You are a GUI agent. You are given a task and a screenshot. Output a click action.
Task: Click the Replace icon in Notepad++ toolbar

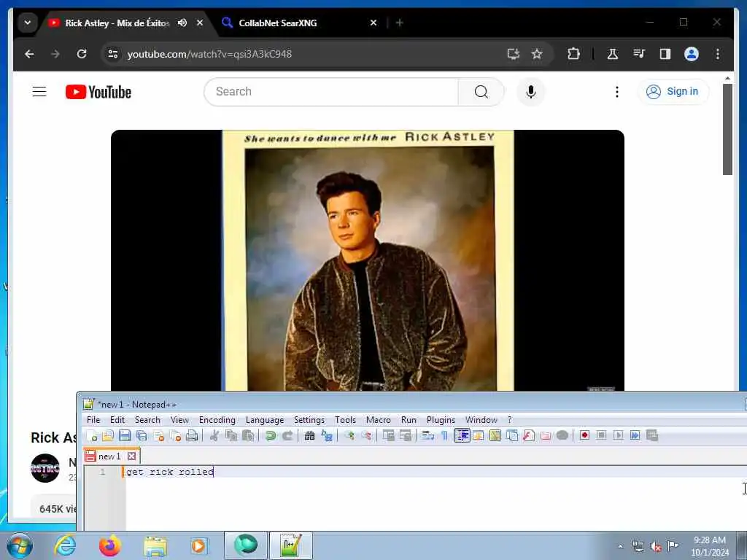pos(327,435)
